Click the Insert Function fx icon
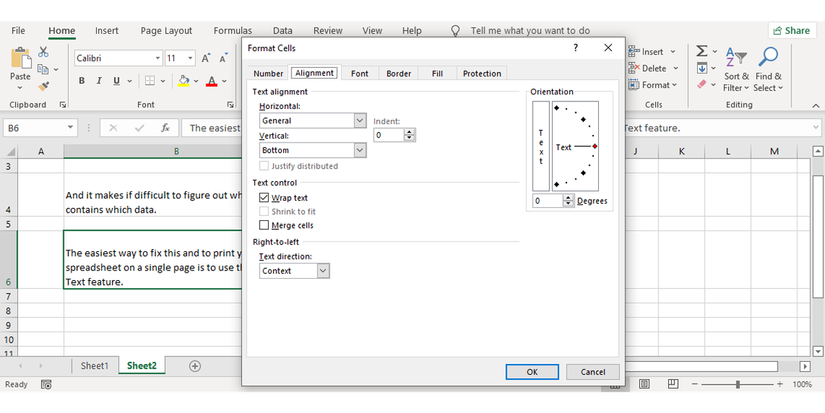The image size is (825, 413). pos(165,128)
